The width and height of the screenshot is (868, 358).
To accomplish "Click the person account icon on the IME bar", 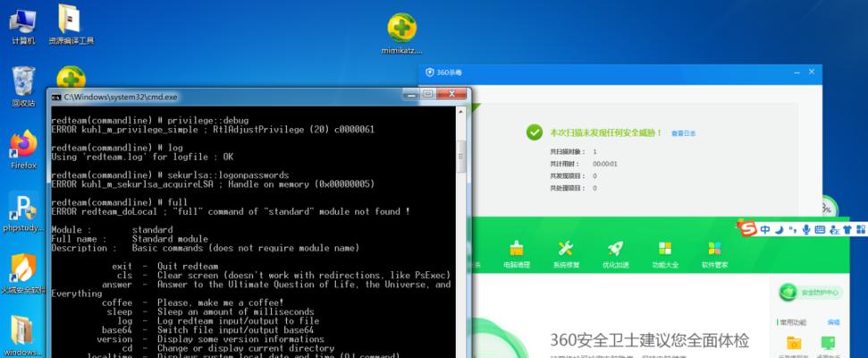I will tap(834, 230).
